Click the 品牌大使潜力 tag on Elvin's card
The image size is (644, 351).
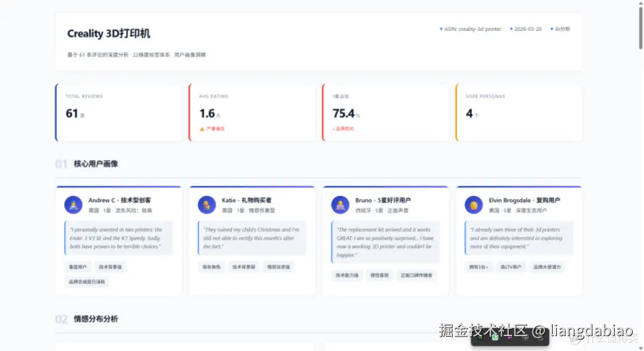(549, 267)
